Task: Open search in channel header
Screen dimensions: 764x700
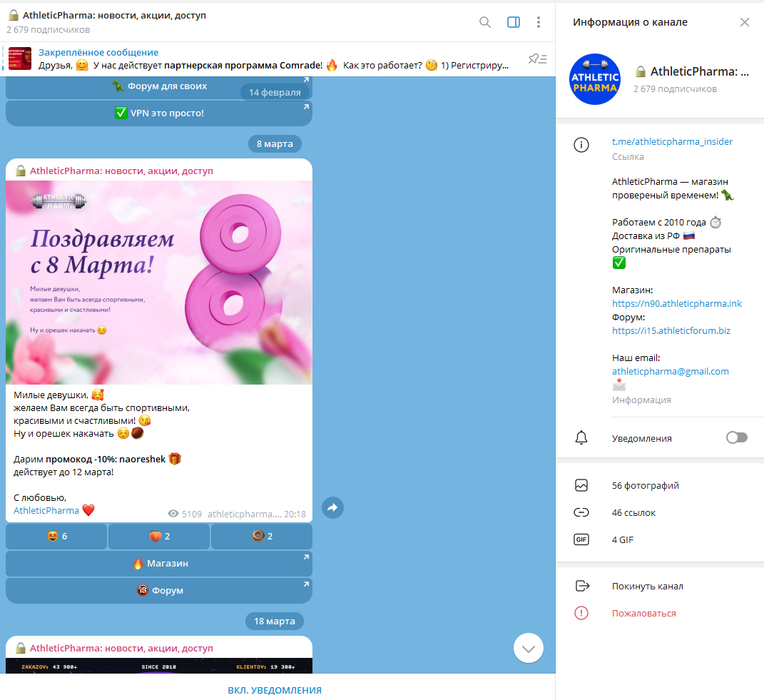Action: [x=485, y=22]
